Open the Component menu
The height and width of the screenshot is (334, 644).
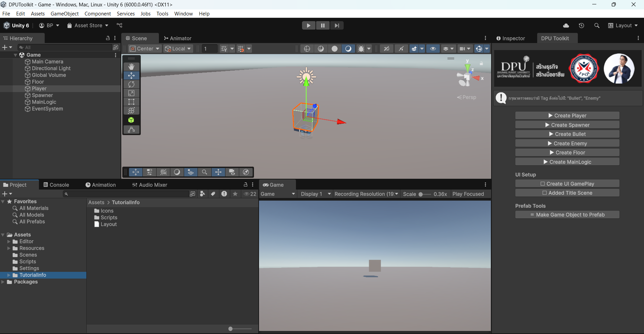click(98, 13)
